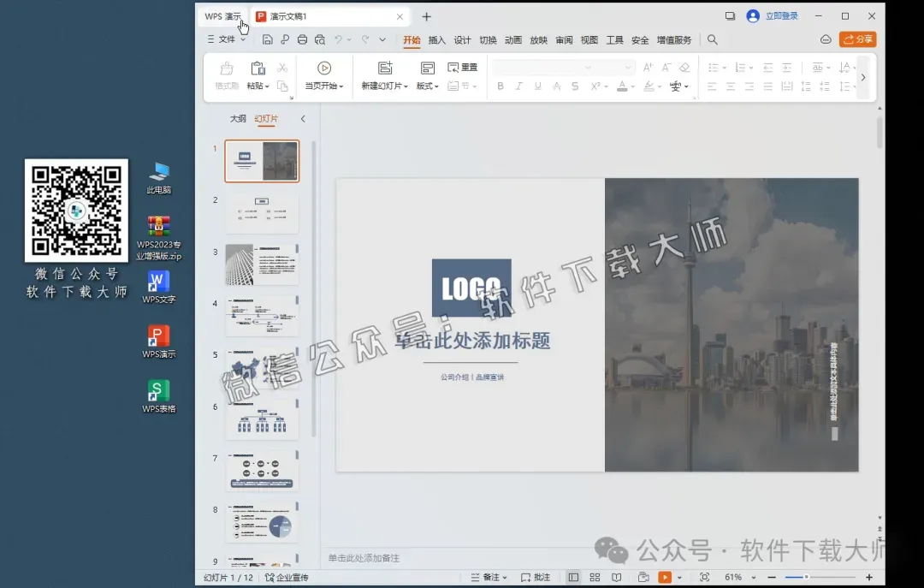
Task: Click the search magnifier icon in ribbon
Action: 713,39
